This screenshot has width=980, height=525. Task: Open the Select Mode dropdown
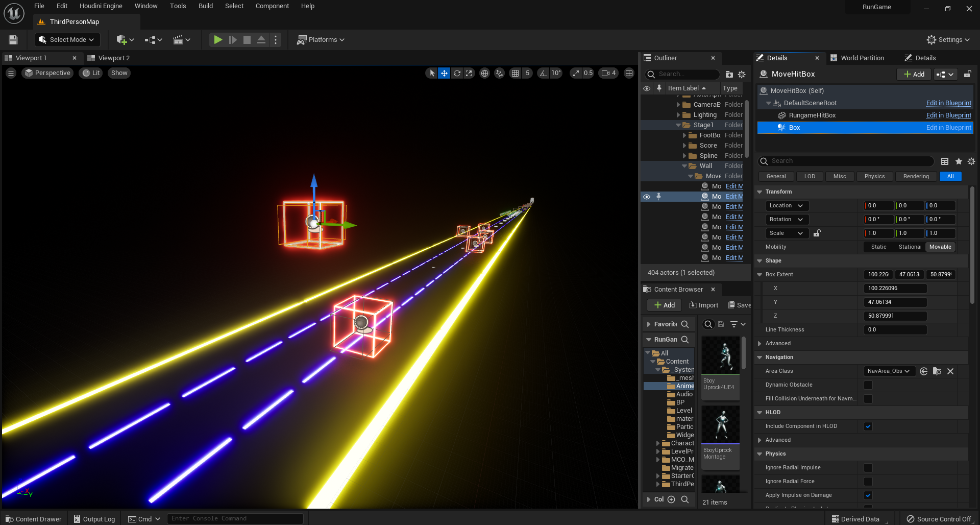(67, 40)
